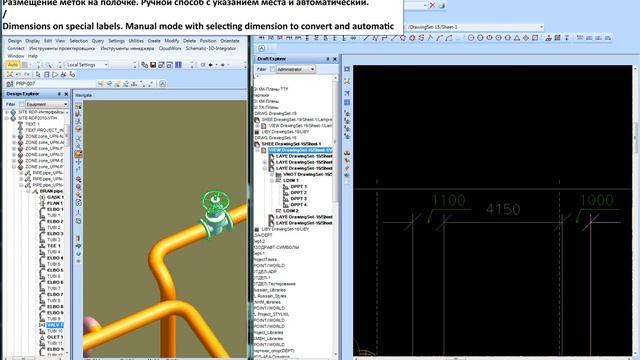Collapse the LDIM 1 node
This screenshot has height=360, width=640.
coord(272,180)
